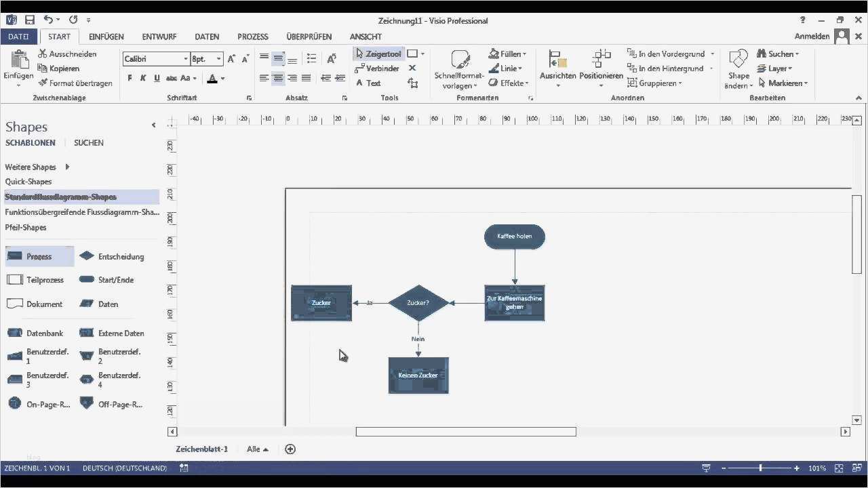Image resolution: width=868 pixels, height=488 pixels.
Task: Increase font size with the grow-font icon
Action: pyautogui.click(x=231, y=59)
